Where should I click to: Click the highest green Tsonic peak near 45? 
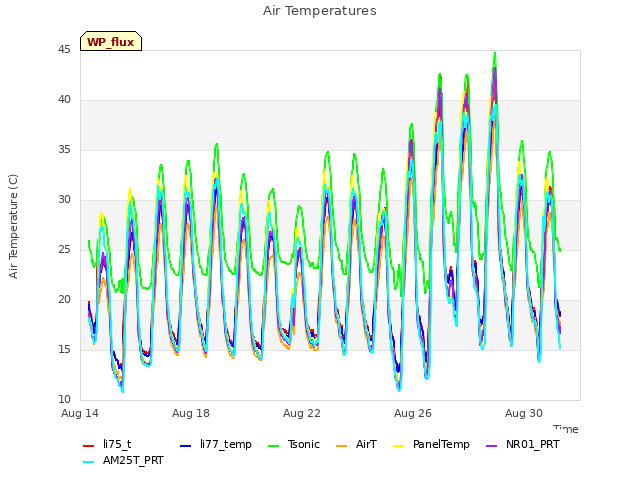(495, 53)
